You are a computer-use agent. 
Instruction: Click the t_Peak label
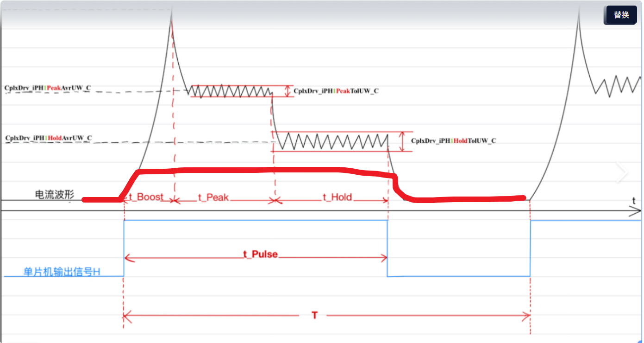[x=213, y=197]
